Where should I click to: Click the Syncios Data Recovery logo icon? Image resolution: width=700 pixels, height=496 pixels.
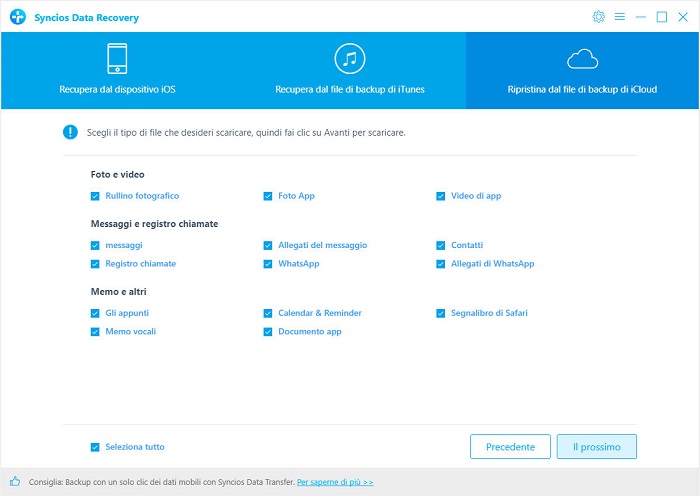[x=18, y=17]
